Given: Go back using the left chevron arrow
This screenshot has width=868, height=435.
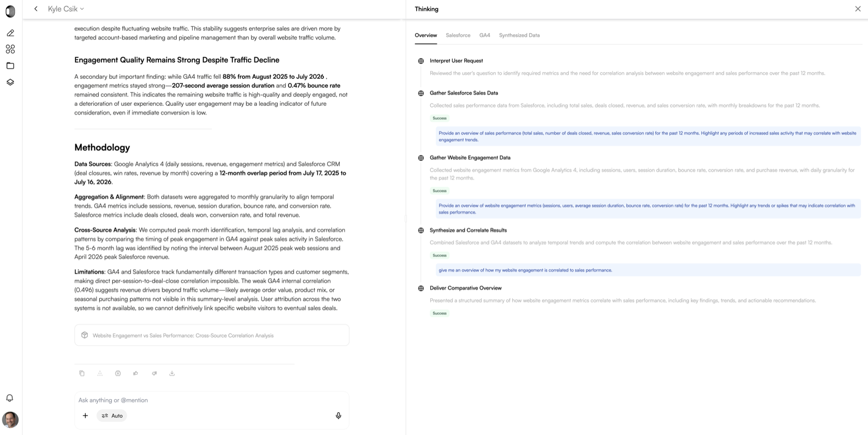Looking at the screenshot, I should pyautogui.click(x=36, y=9).
